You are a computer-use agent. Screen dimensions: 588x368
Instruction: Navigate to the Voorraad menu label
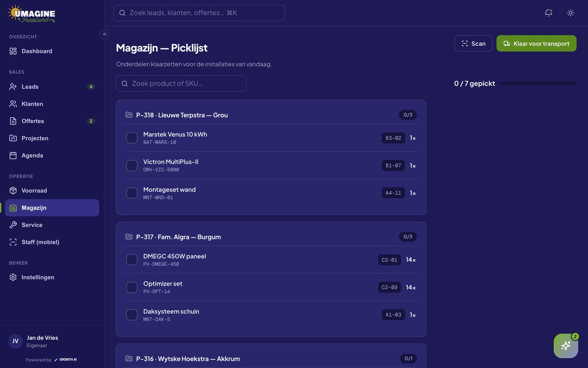34,190
